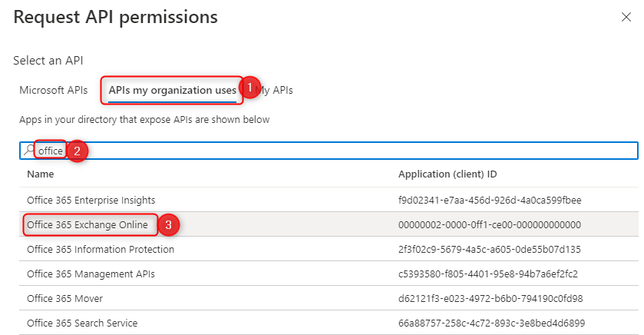Screen dimensions: 644x335
Task: Click the magnifier icon in the search box
Action: 29,151
